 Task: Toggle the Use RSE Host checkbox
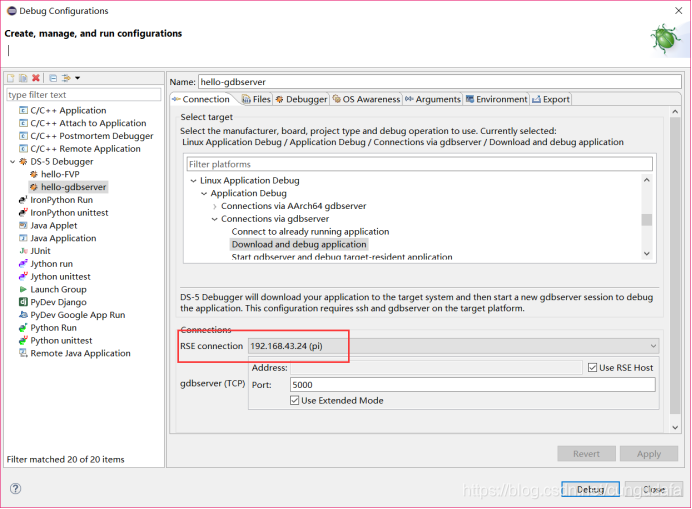(x=592, y=368)
